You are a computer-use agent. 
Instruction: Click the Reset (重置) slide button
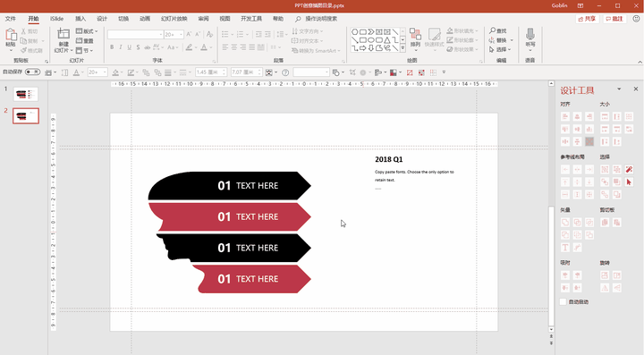pyautogui.click(x=85, y=40)
